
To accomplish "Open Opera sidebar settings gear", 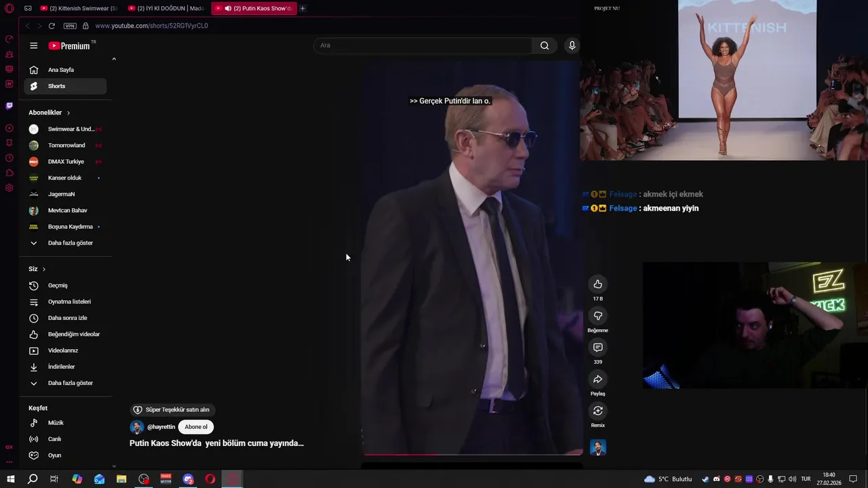I will click(9, 188).
